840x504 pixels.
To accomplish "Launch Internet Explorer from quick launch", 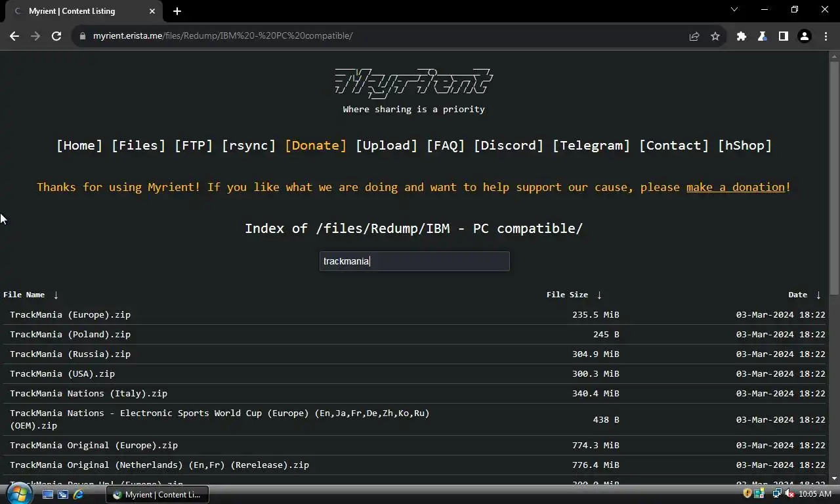I will point(78,494).
